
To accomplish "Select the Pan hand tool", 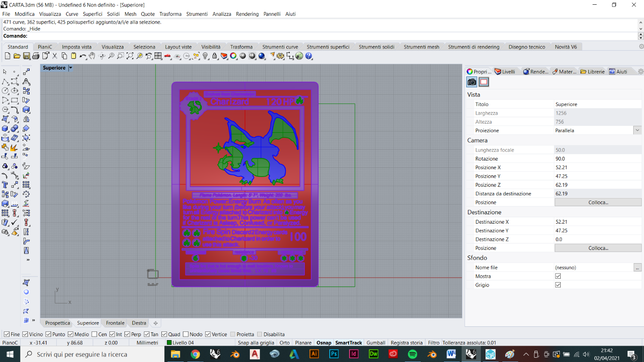I will click(x=92, y=56).
